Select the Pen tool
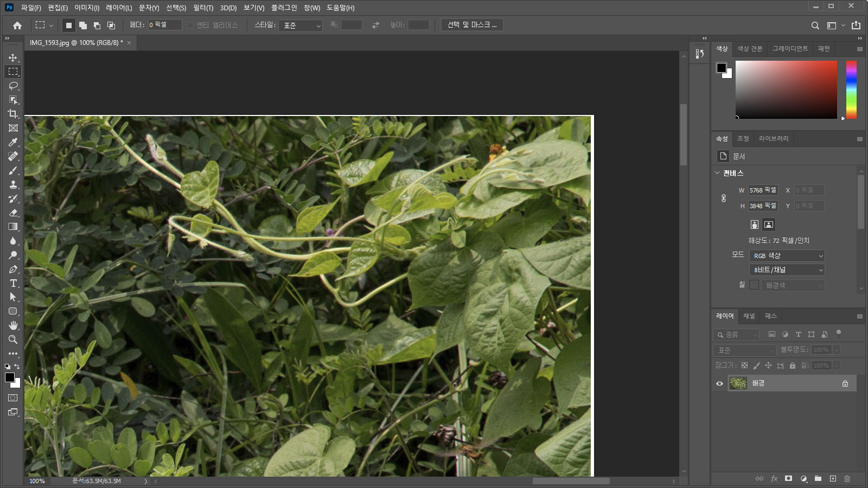The image size is (868, 488). (x=13, y=269)
